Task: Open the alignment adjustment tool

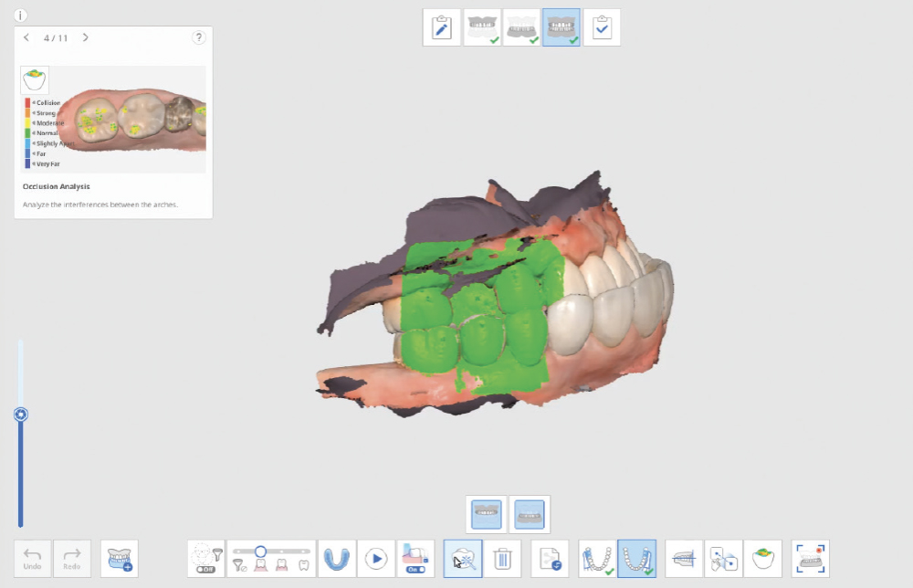Action: 724,558
